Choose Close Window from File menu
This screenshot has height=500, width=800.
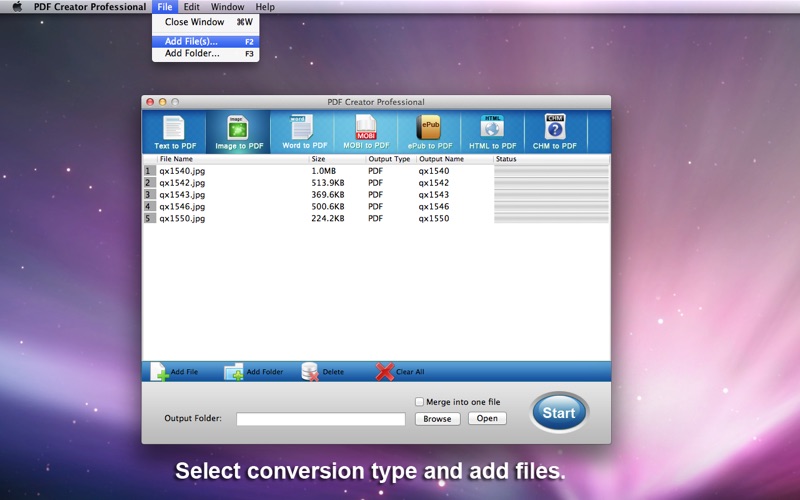pyautogui.click(x=206, y=22)
